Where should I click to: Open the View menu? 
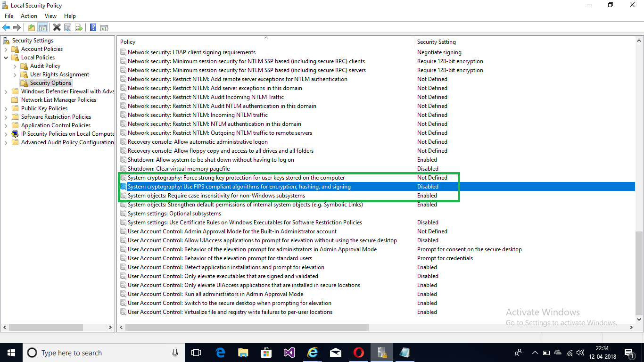coord(50,16)
